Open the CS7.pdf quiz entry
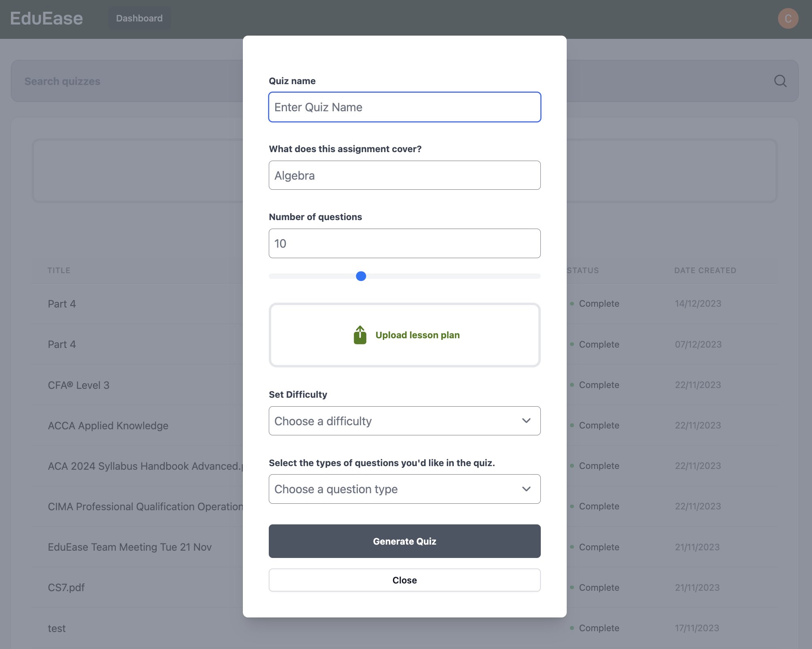 pos(66,587)
